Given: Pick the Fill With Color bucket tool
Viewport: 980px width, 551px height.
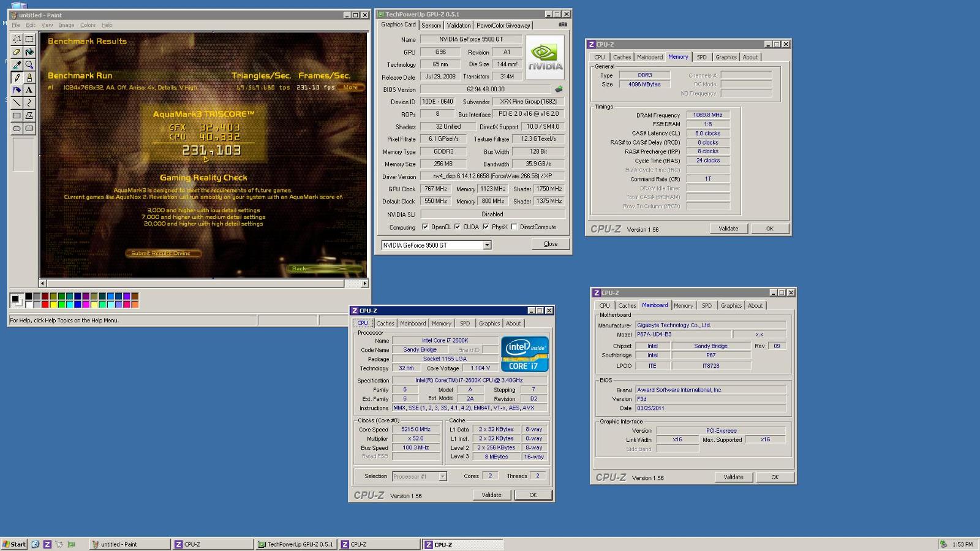Looking at the screenshot, I should coord(29,51).
